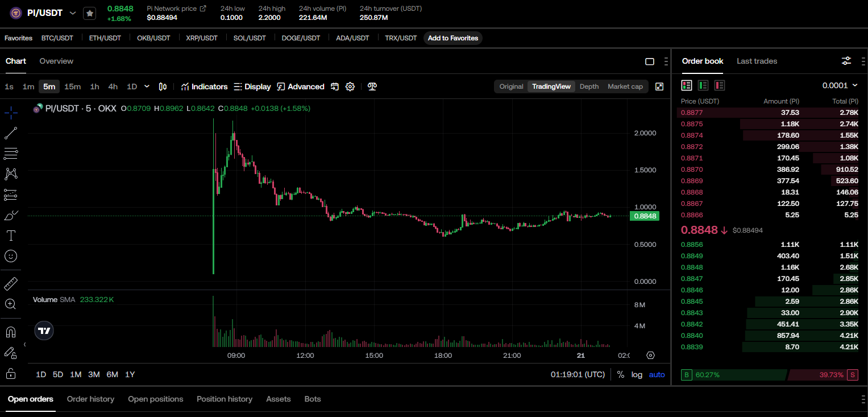This screenshot has width=868, height=417.
Task: Select the 1Y date range
Action: point(130,374)
